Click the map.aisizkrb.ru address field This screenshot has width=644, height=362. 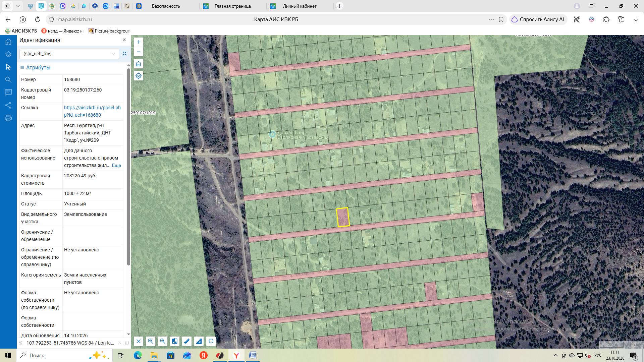click(x=74, y=19)
